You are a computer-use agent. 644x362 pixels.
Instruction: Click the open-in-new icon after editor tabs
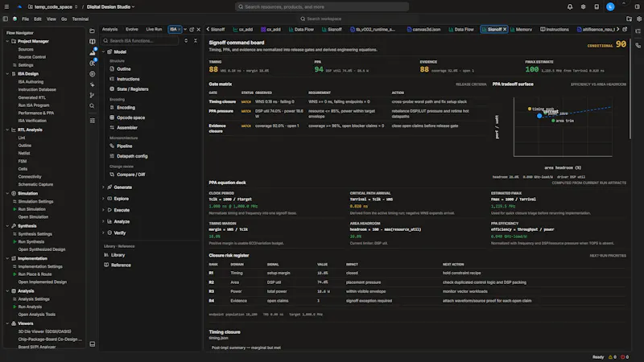point(625,29)
